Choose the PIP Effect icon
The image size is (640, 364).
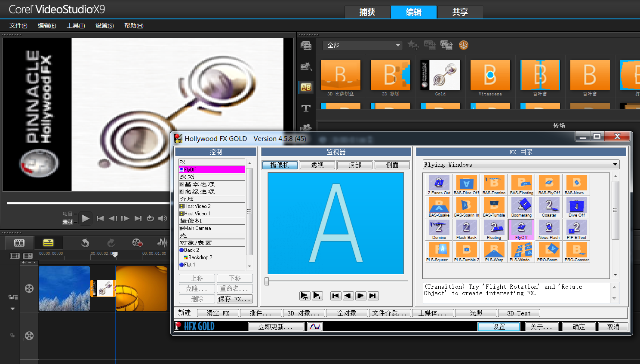point(576,229)
